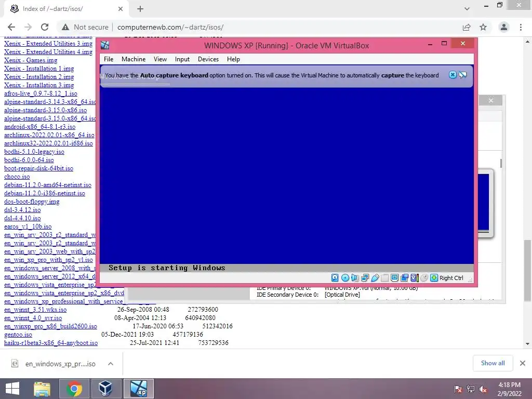Screen dimensions: 532x399
Task: Open the Chrome three-dot menu
Action: 521,27
